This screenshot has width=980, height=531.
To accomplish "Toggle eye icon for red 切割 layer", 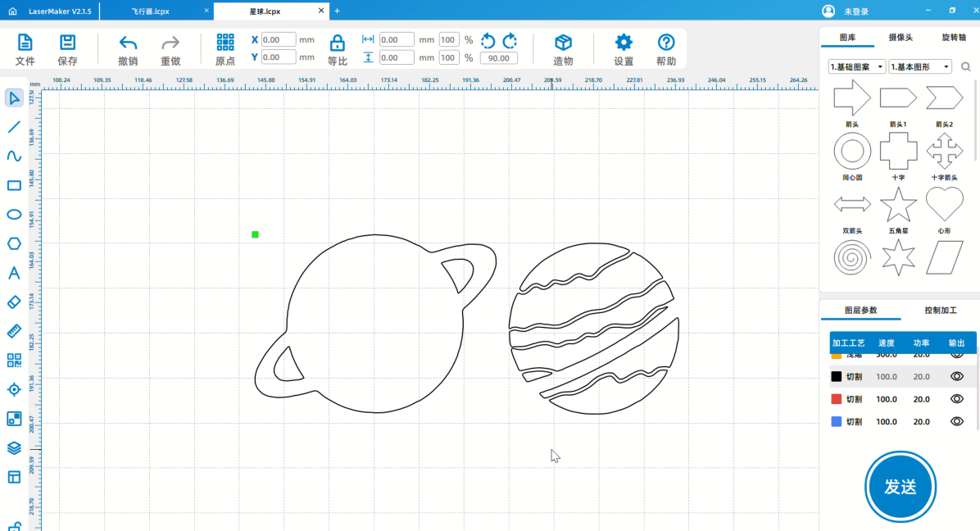I will point(956,399).
